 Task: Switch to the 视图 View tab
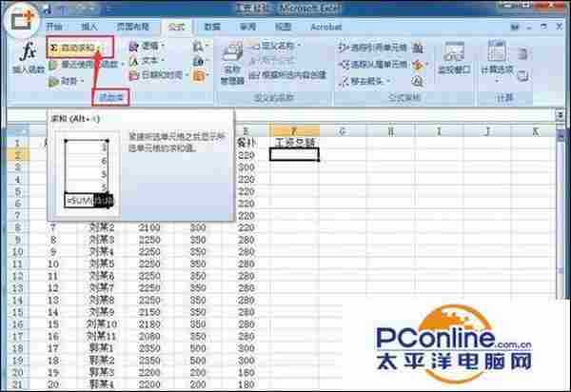pyautogui.click(x=283, y=27)
